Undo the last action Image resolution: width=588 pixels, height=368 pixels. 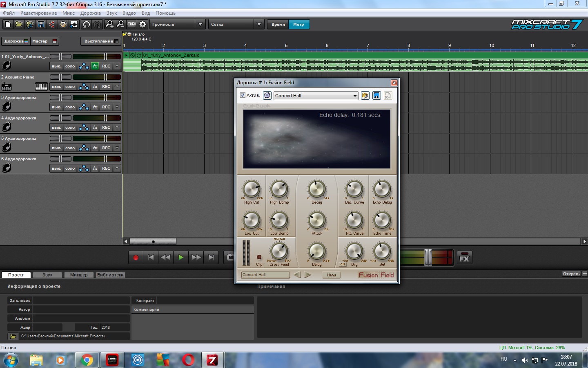pyautogui.click(x=87, y=25)
